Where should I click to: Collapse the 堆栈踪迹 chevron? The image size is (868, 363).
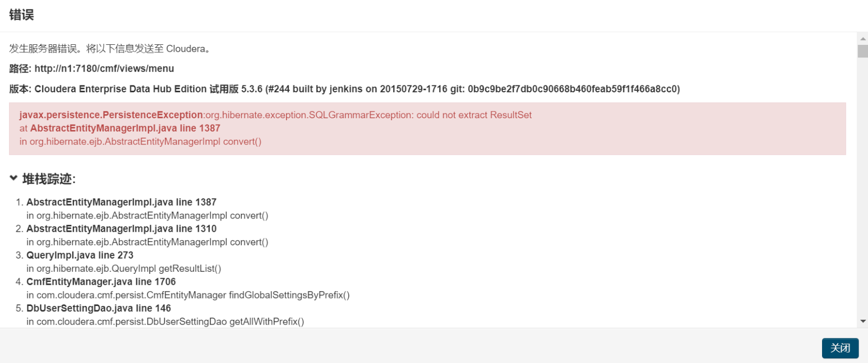[14, 178]
